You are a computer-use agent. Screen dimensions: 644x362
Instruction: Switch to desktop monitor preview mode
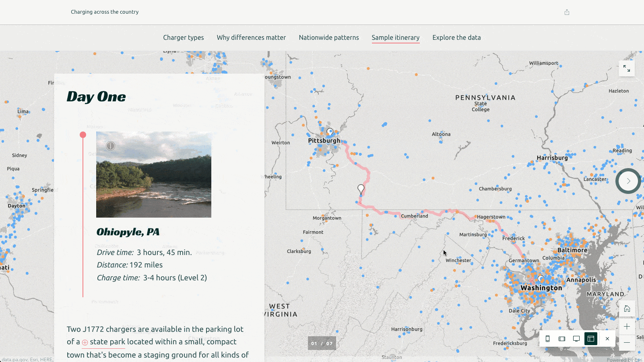tap(576, 339)
